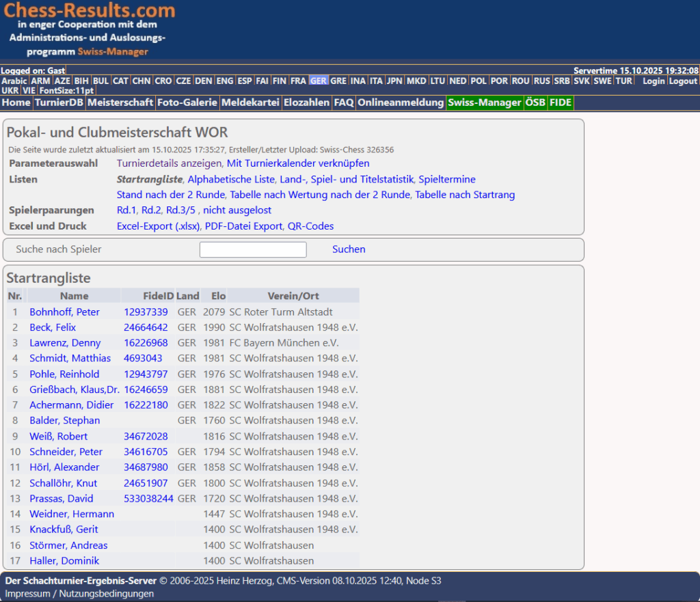Select the GER language code
Image resolution: width=700 pixels, height=602 pixels.
click(x=318, y=81)
